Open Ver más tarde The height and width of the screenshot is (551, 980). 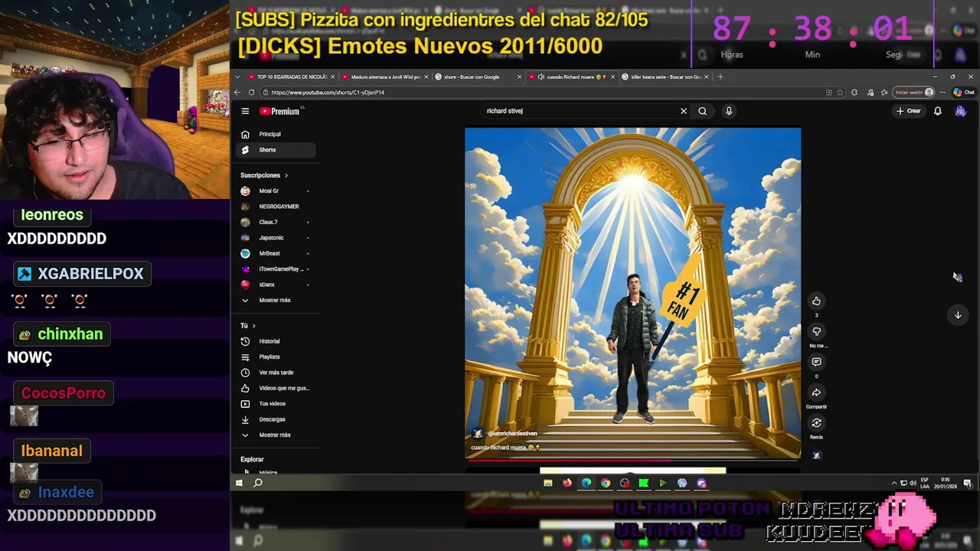pyautogui.click(x=276, y=373)
